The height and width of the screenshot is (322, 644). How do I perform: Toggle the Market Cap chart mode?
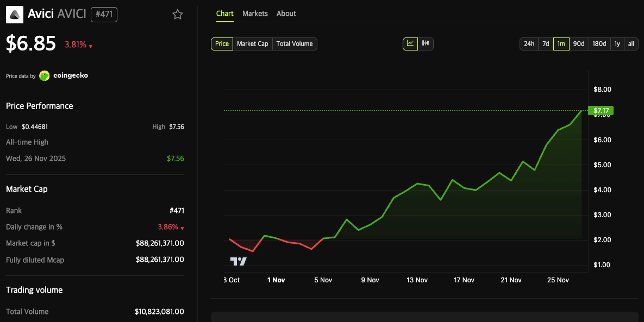click(252, 43)
